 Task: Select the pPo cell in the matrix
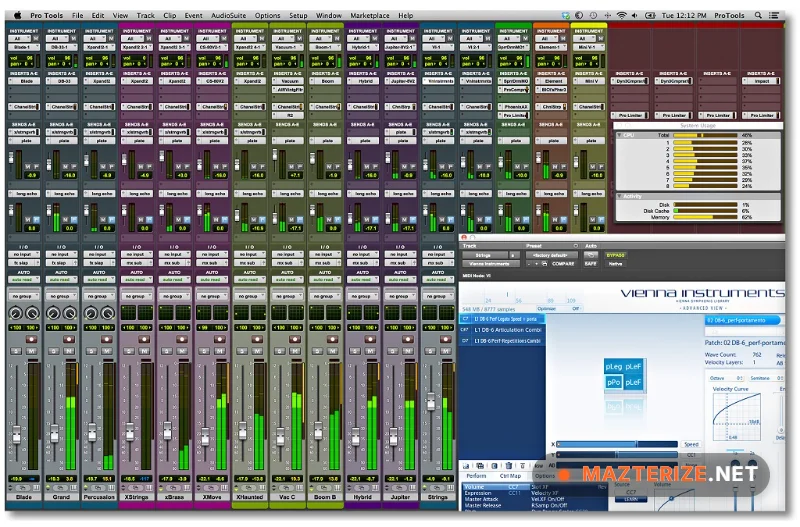tap(614, 382)
